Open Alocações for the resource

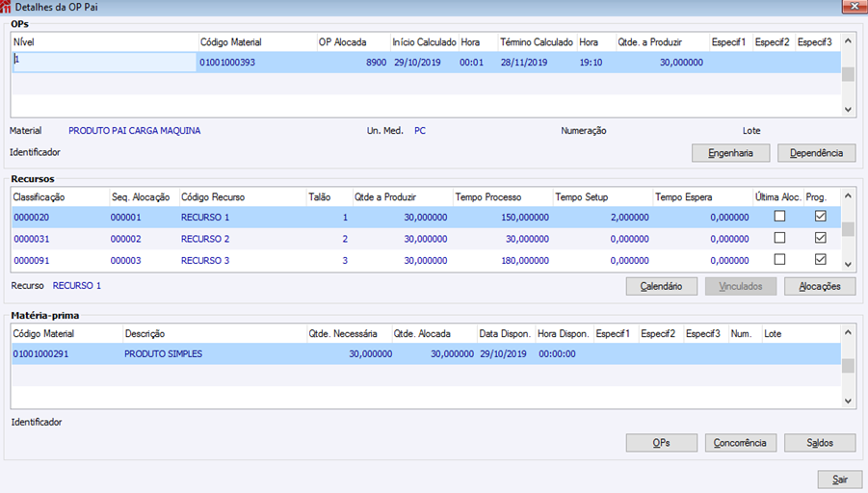tap(820, 287)
